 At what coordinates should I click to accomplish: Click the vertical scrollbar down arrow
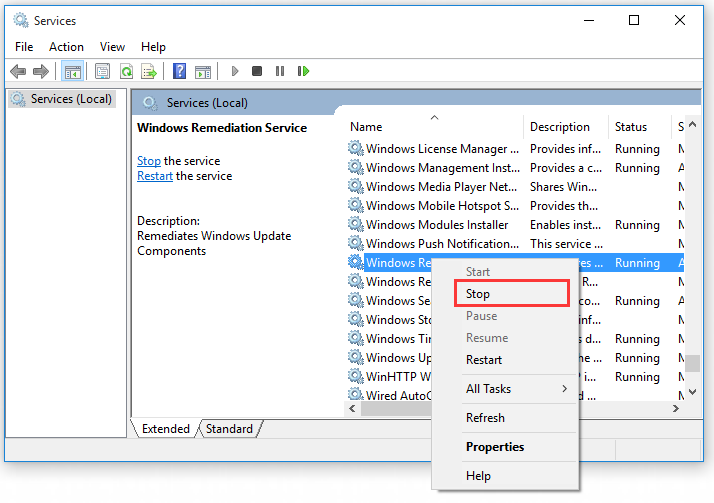tap(693, 391)
